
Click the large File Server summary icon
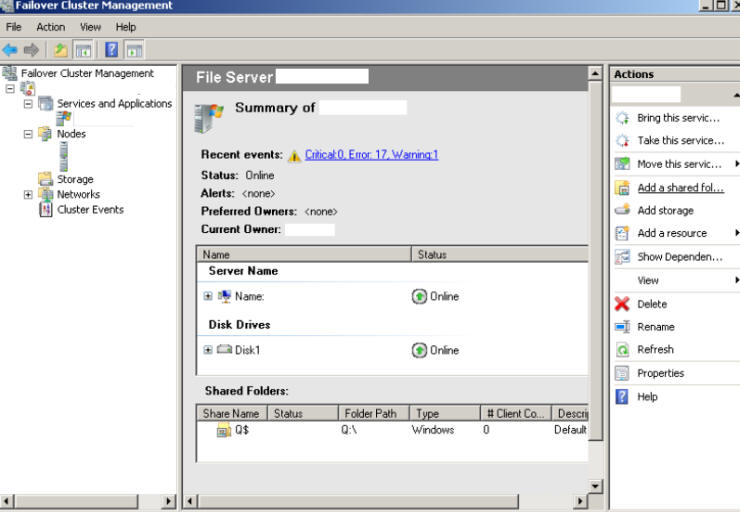[208, 118]
